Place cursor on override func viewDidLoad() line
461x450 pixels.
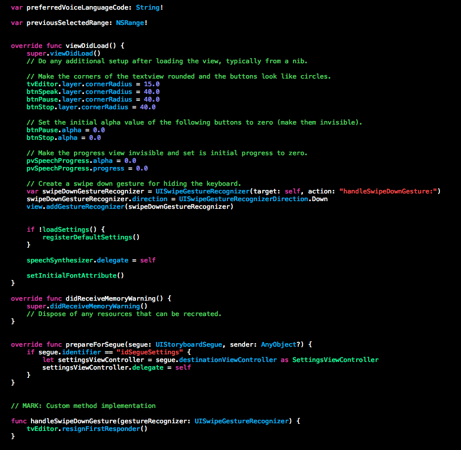point(67,46)
